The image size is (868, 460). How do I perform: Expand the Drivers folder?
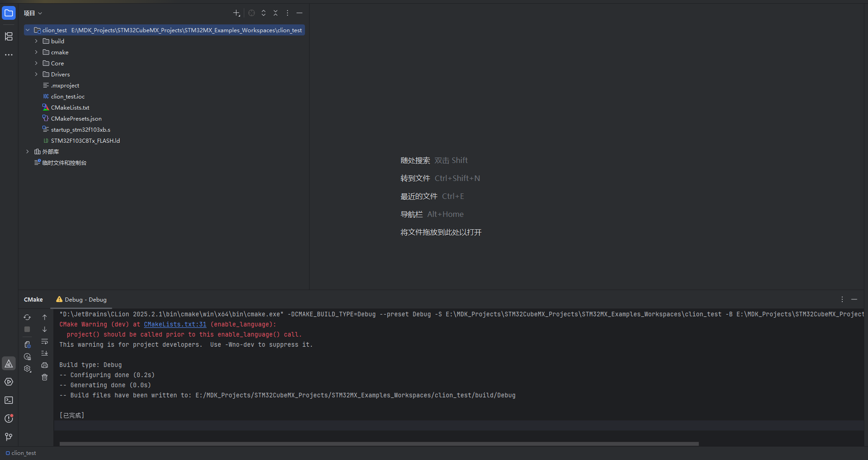(36, 75)
